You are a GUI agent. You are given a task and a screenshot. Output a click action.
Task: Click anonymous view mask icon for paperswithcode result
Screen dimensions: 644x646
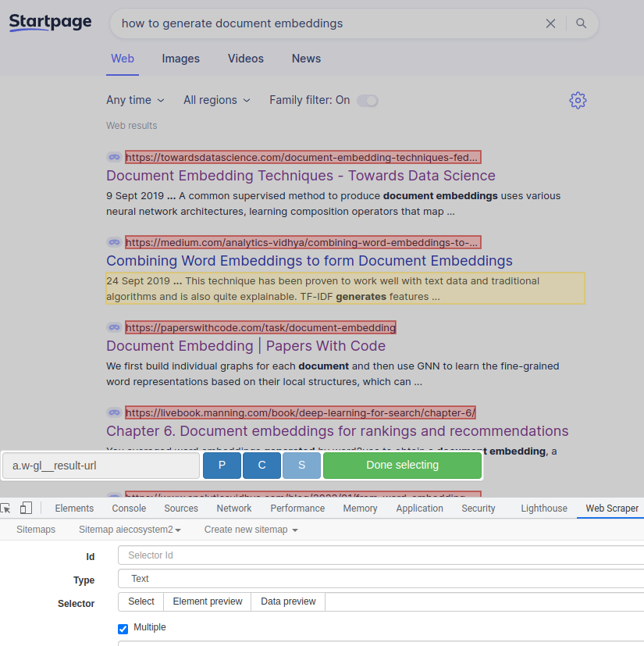coord(114,327)
